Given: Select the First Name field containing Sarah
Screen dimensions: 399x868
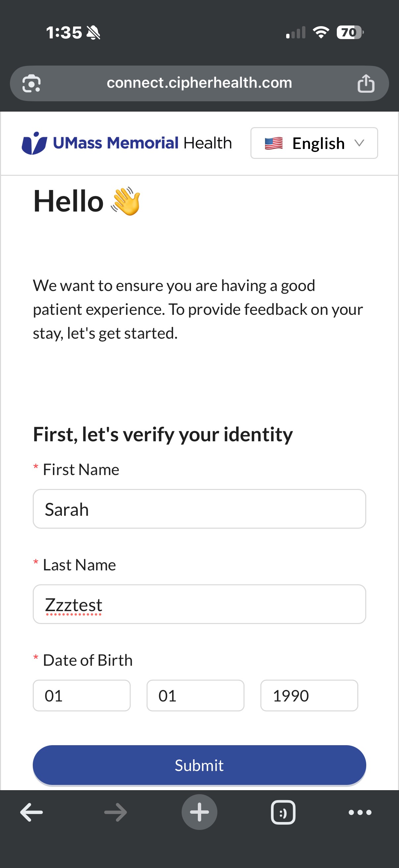Looking at the screenshot, I should (x=199, y=509).
